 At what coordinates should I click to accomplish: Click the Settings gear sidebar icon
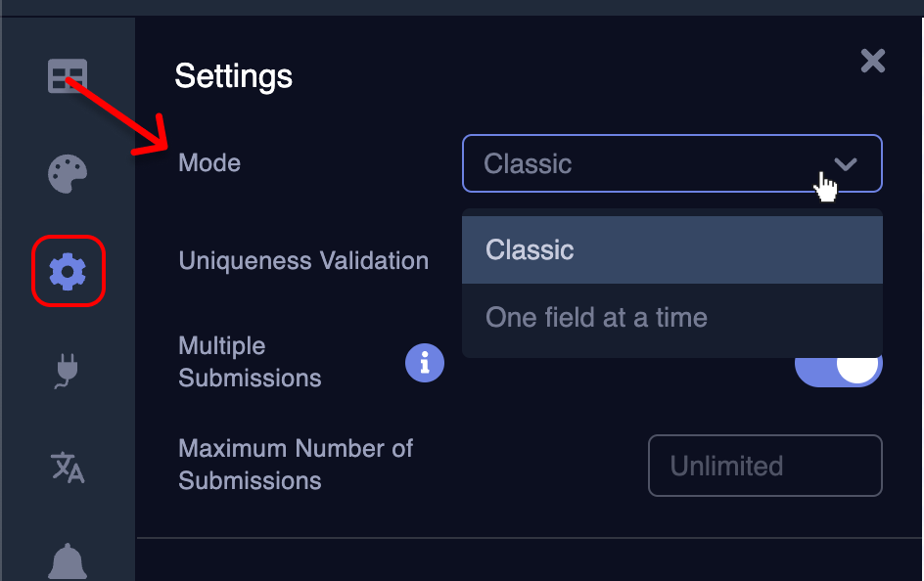68,271
